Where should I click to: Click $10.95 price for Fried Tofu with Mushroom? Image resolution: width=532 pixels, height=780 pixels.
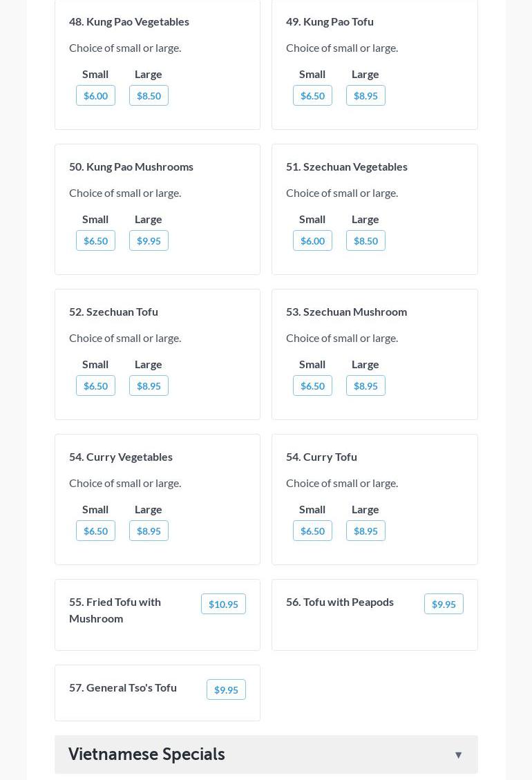[x=223, y=604]
